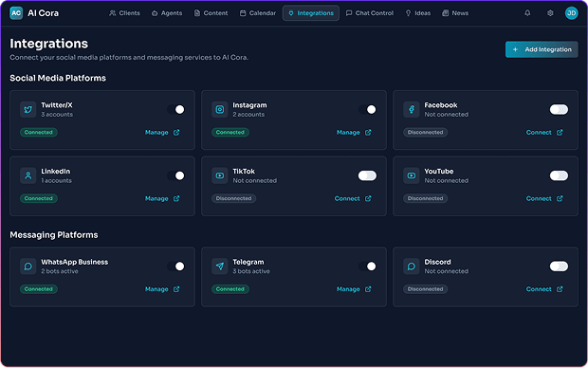Image resolution: width=588 pixels, height=368 pixels.
Task: Open settings gear icon in top bar
Action: pos(550,13)
